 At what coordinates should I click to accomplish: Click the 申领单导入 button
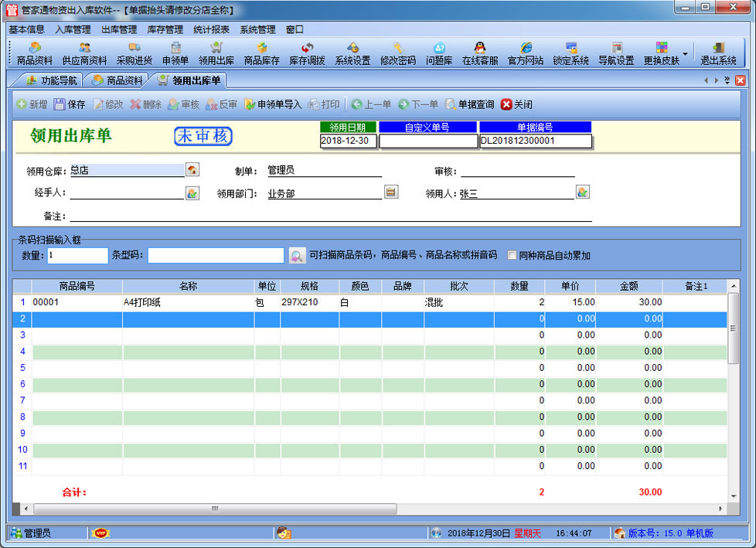(x=273, y=104)
